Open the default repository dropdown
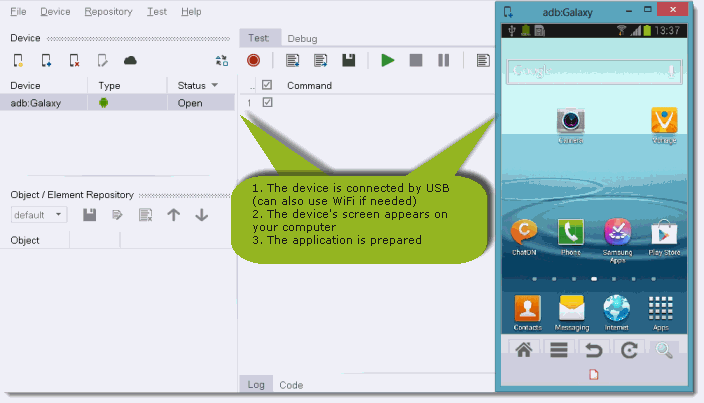The height and width of the screenshot is (403, 704). click(x=39, y=215)
